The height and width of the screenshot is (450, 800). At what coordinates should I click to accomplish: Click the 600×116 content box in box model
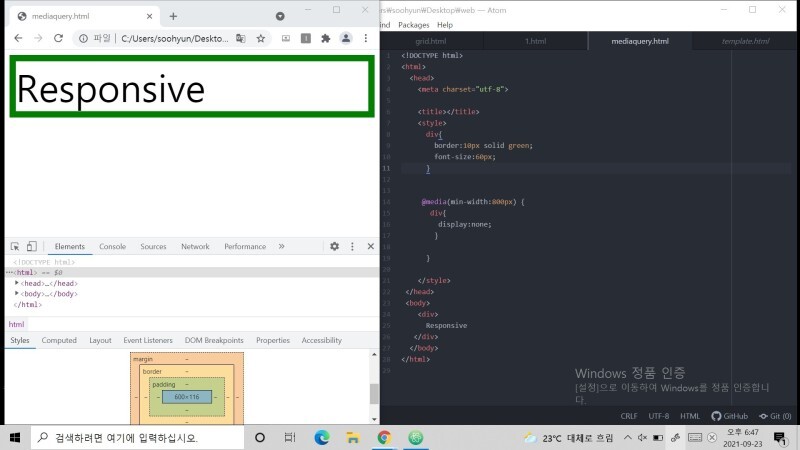pyautogui.click(x=187, y=397)
